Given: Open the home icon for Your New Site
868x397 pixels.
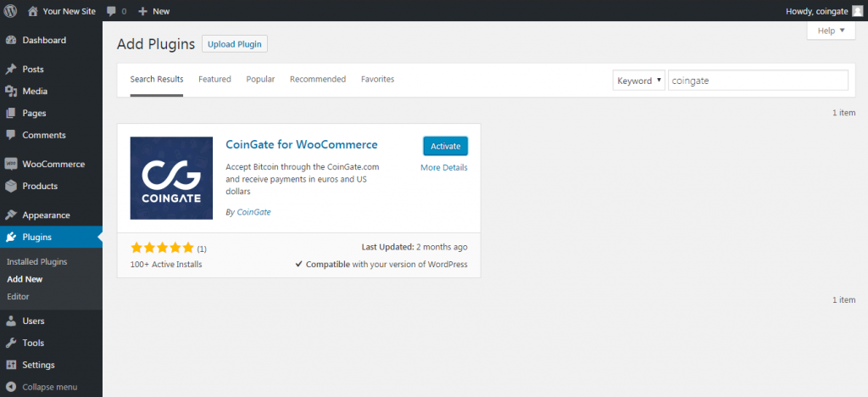Looking at the screenshot, I should point(33,10).
